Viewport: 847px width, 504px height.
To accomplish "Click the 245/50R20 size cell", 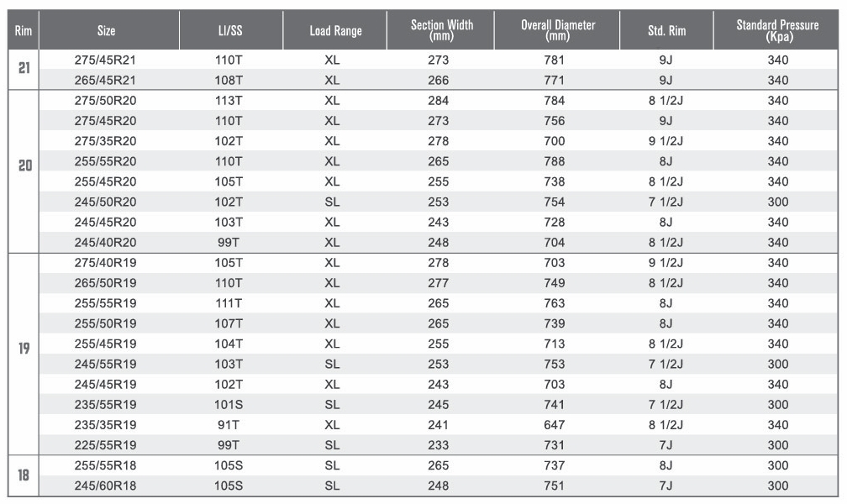I will pyautogui.click(x=105, y=202).
